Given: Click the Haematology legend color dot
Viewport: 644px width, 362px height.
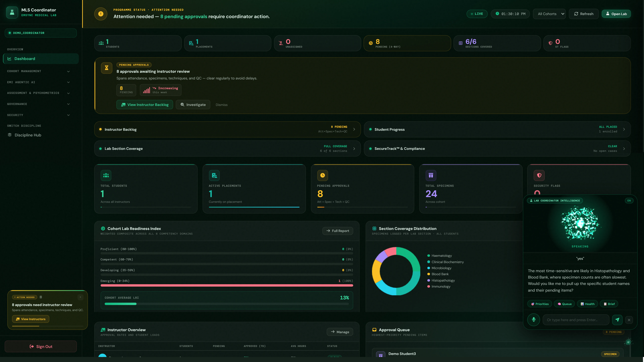Looking at the screenshot, I should tap(428, 256).
